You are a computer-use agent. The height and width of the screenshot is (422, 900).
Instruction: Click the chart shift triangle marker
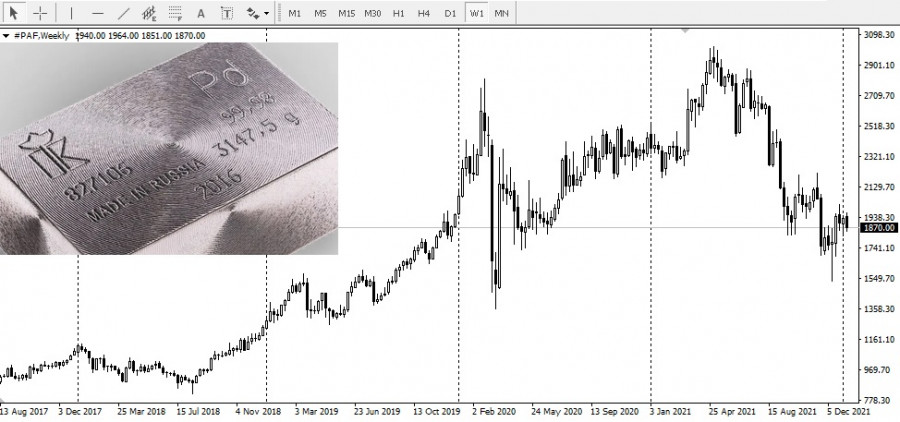[x=684, y=30]
